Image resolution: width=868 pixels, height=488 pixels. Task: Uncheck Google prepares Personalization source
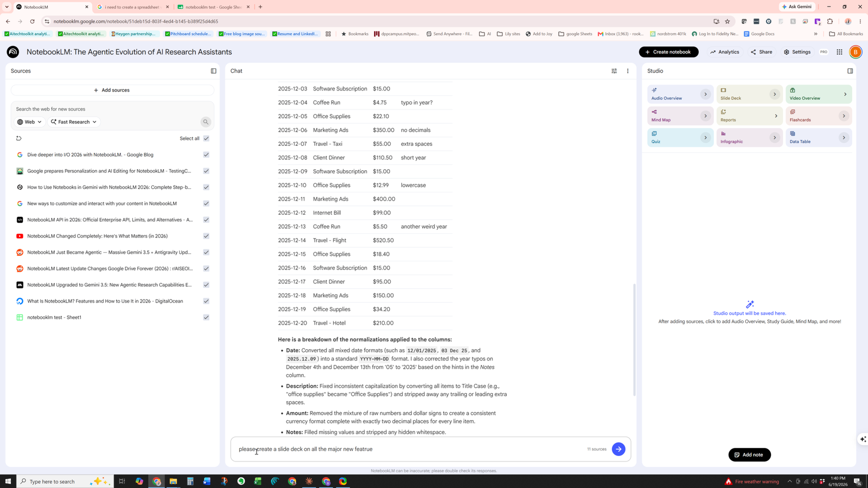[x=206, y=171]
